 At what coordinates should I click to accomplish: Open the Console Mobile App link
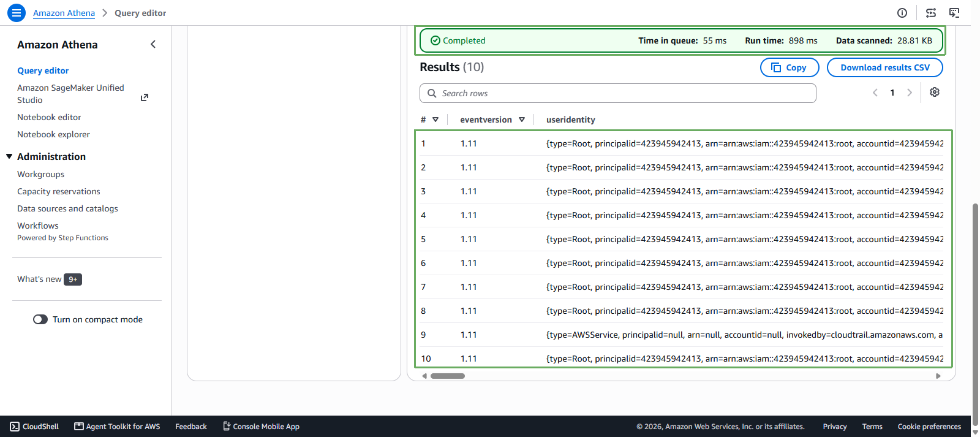[261, 427]
